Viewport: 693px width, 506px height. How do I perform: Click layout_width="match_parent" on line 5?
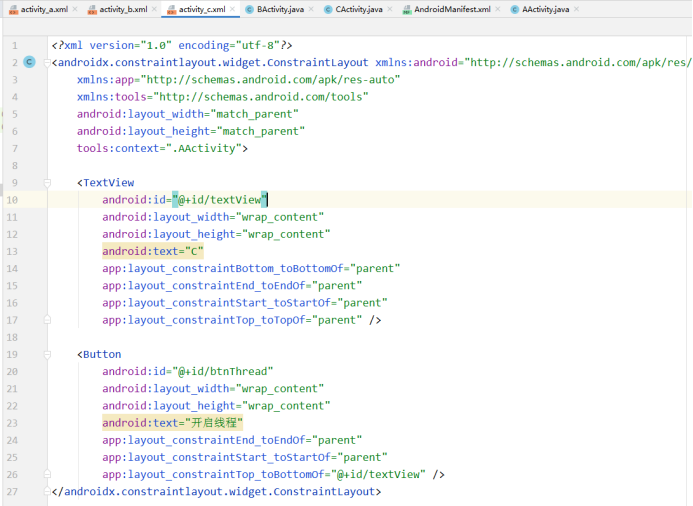click(x=188, y=114)
